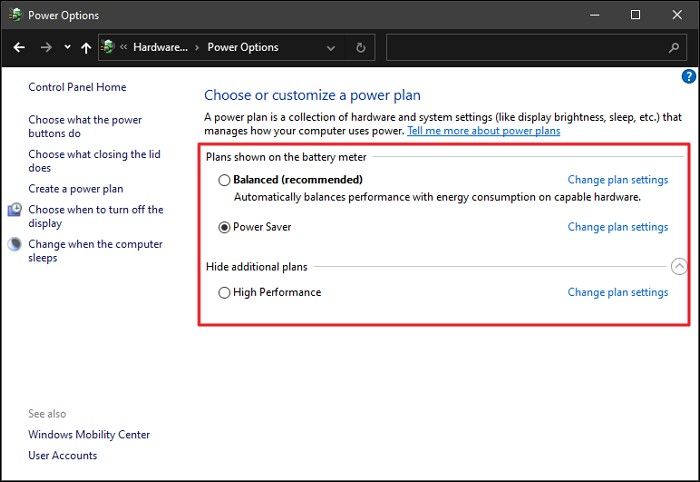This screenshot has height=482, width=700.
Task: Open Create a power plan link
Action: click(x=76, y=189)
